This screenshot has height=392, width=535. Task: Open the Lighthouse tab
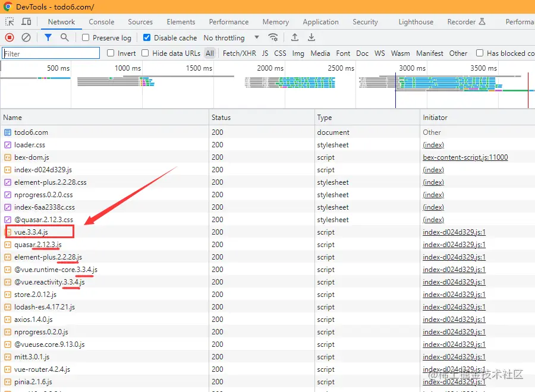coord(416,22)
